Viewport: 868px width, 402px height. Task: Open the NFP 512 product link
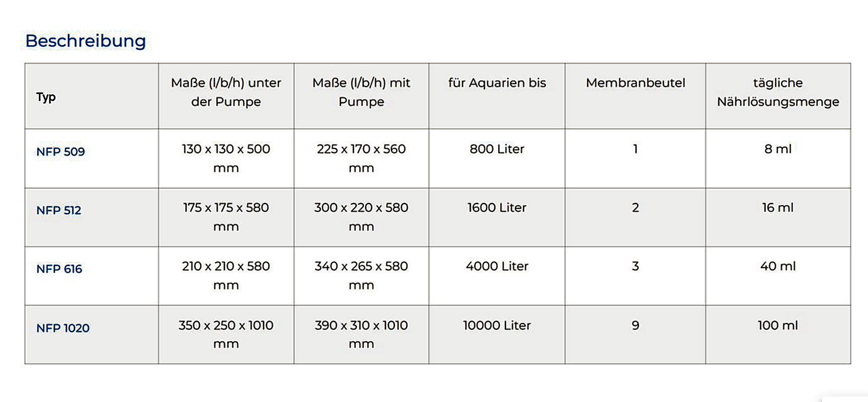point(58,210)
